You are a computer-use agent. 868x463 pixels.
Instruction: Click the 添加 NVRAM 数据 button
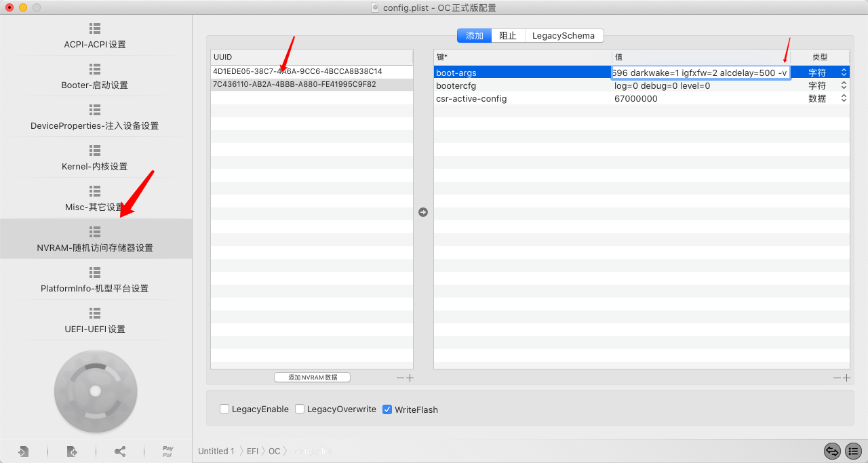[312, 378]
